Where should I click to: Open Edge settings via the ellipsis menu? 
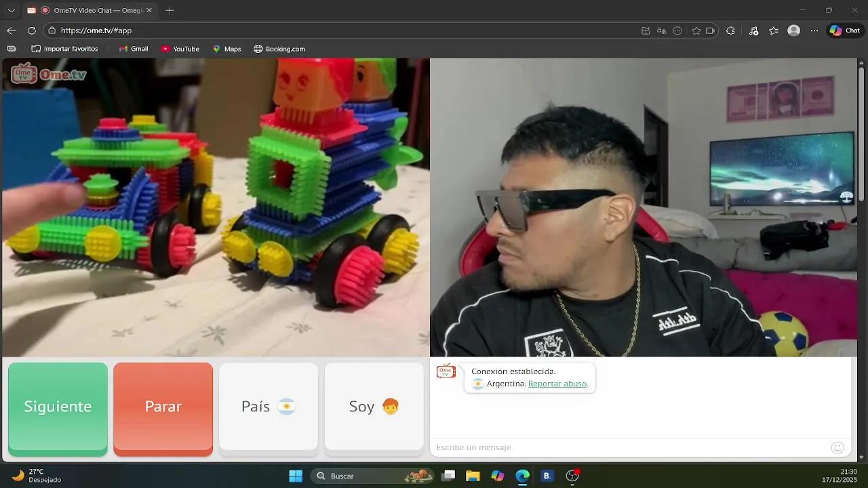814,30
